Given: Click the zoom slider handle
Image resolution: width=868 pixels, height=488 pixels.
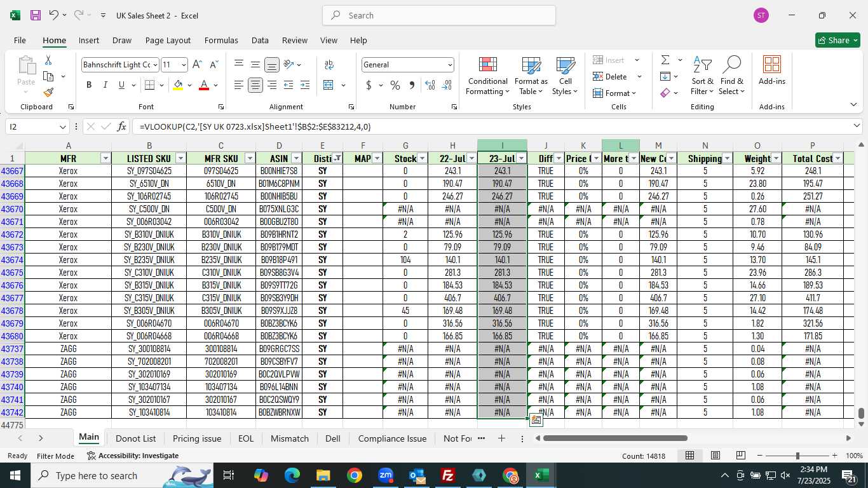Looking at the screenshot, I should point(797,456).
